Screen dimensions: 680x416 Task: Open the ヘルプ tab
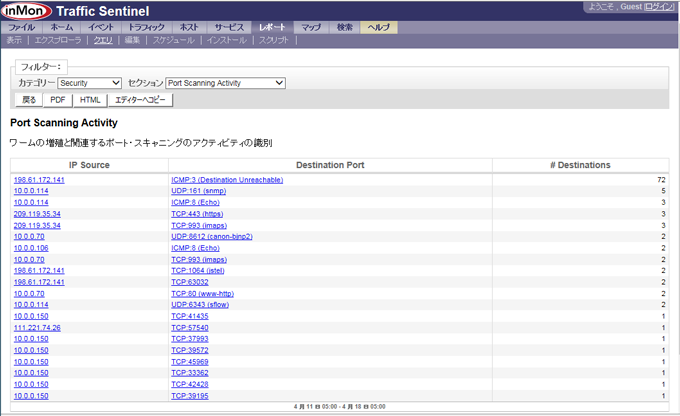tap(379, 27)
